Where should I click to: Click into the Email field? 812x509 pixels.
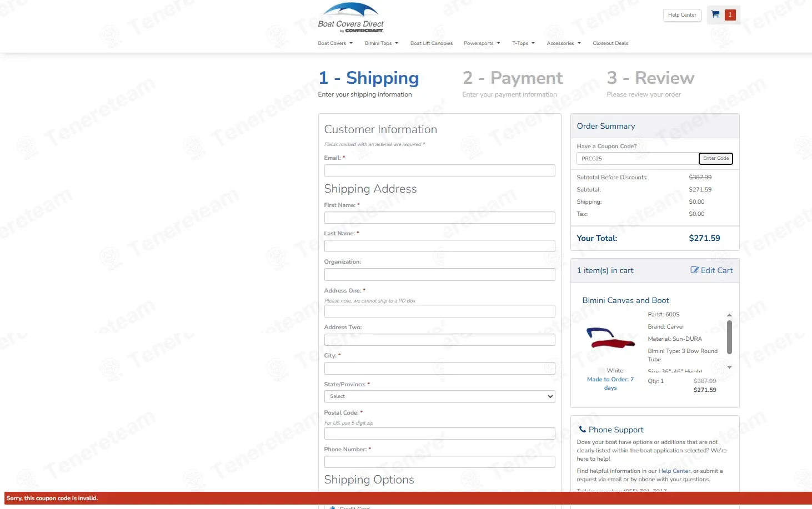click(x=439, y=170)
